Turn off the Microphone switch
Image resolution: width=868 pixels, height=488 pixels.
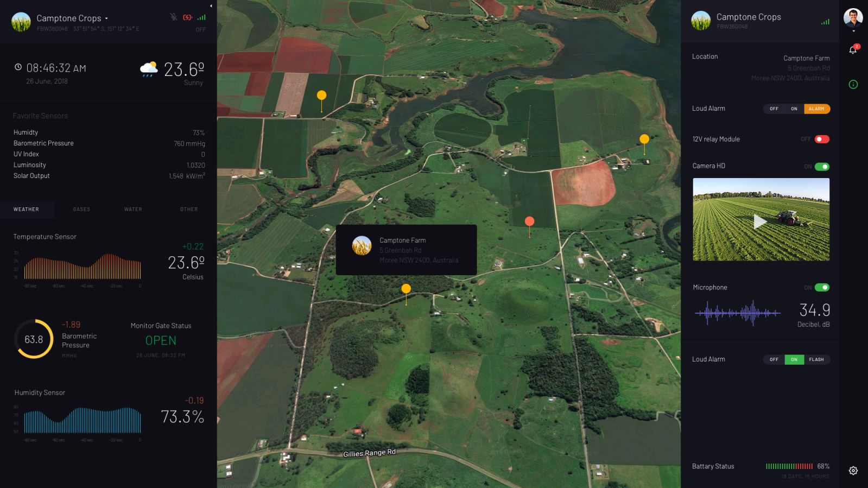click(822, 288)
